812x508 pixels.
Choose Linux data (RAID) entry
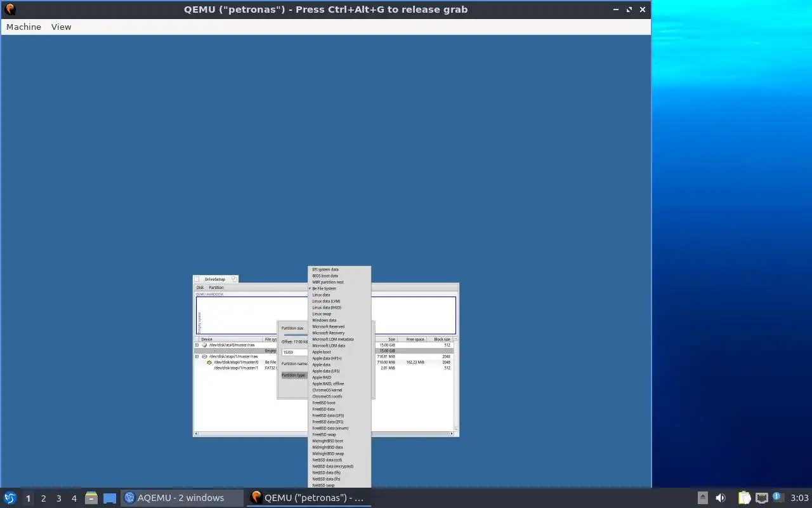coord(339,307)
